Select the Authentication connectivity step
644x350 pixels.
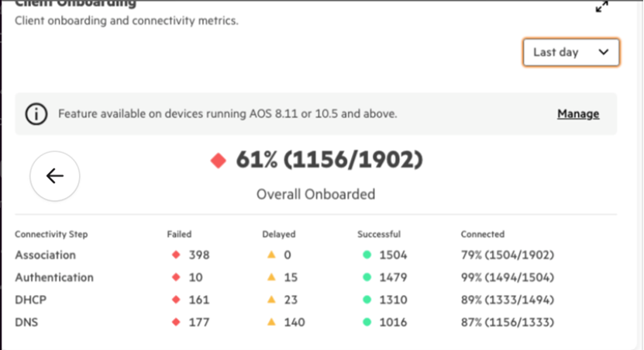(x=54, y=277)
